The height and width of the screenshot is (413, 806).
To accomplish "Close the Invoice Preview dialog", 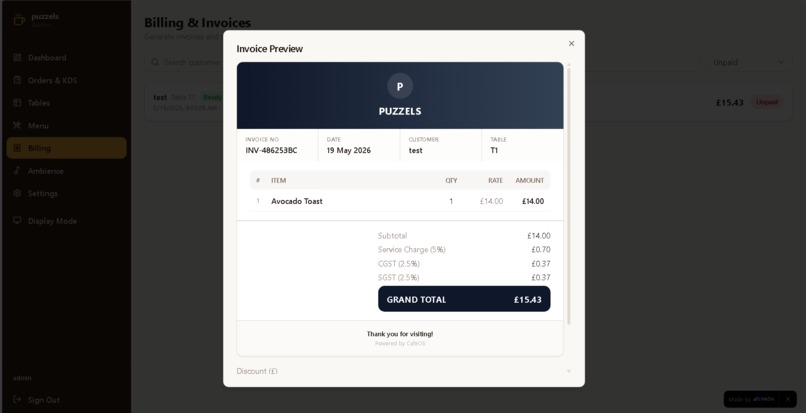I will pos(571,44).
